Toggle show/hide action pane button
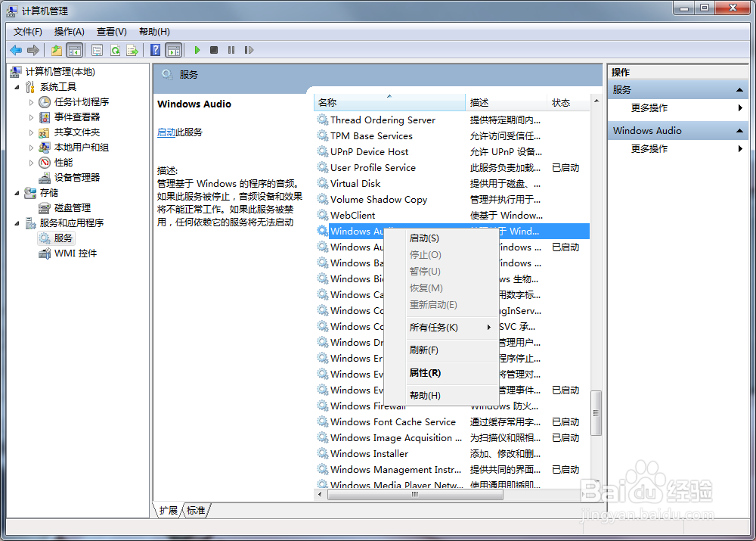 coord(174,50)
